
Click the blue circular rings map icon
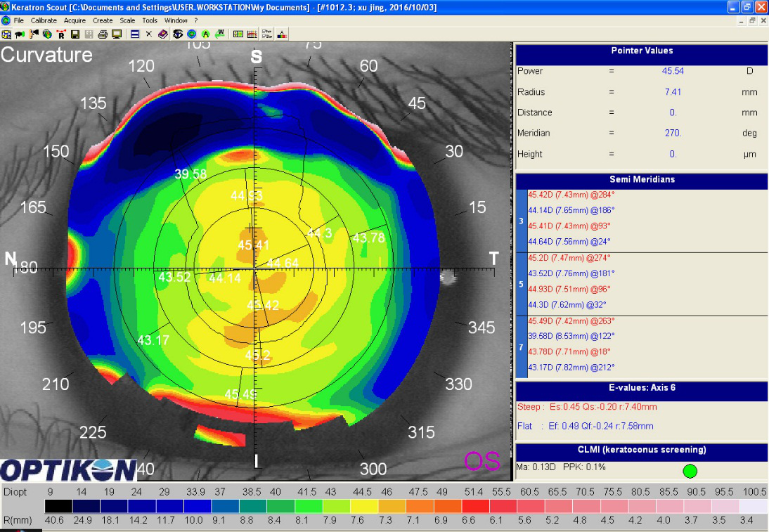(x=192, y=34)
